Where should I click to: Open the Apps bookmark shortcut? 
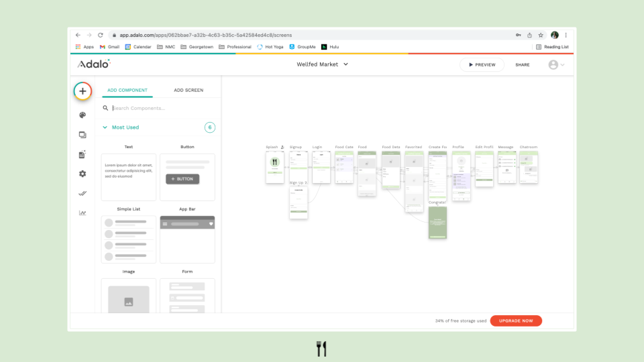85,47
